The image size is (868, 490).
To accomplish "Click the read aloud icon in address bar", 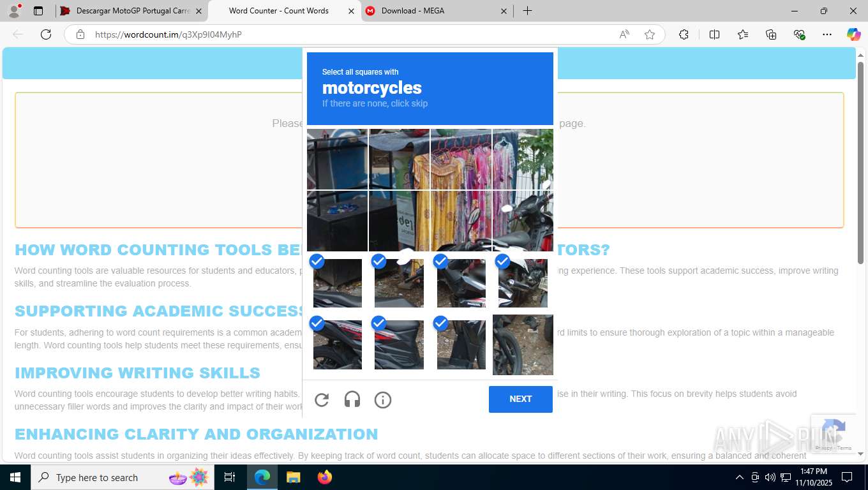I will 624,34.
